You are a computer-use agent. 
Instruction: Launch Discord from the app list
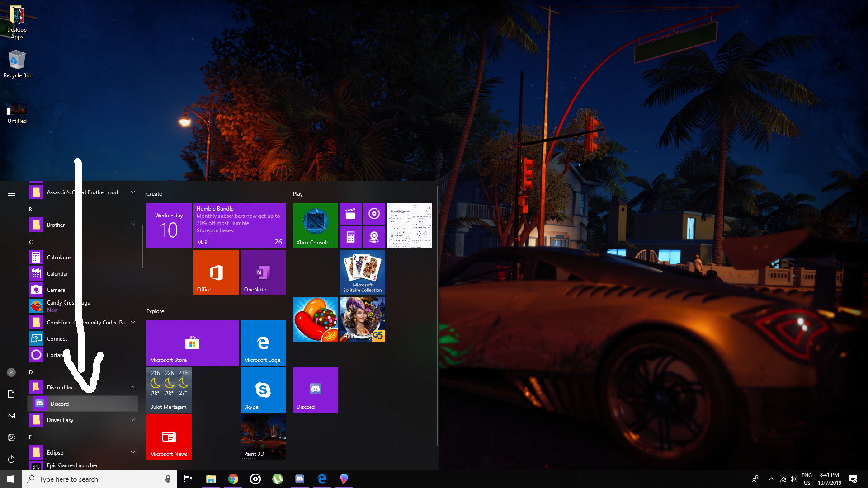click(83, 404)
